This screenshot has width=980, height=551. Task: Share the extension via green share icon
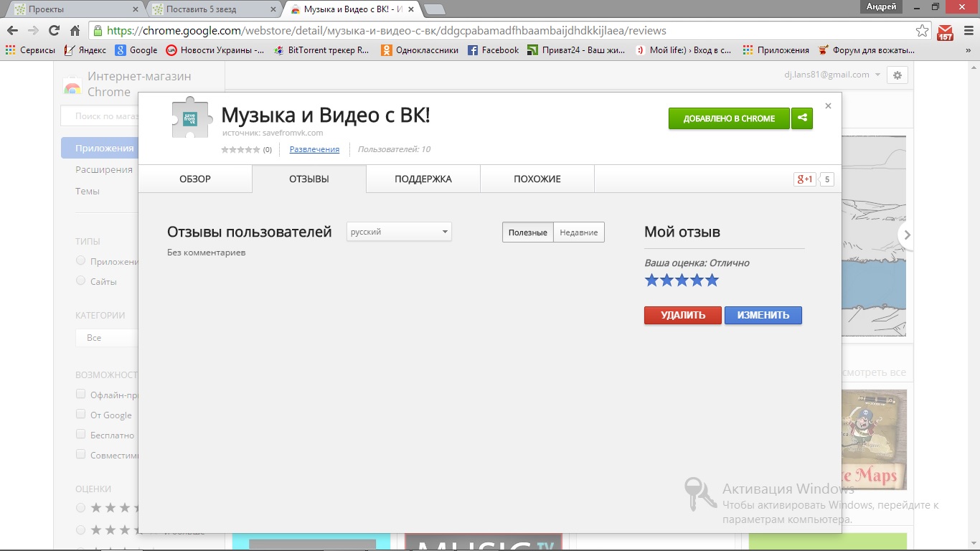coord(802,118)
